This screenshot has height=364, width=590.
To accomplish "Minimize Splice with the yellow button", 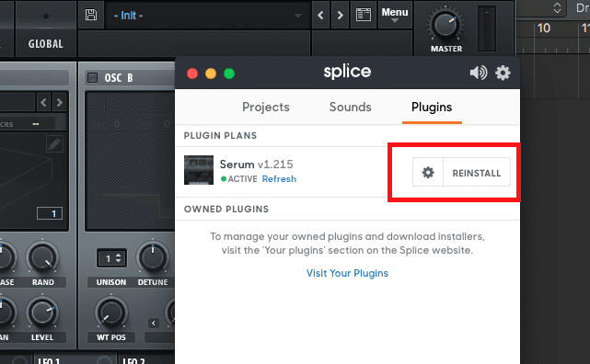I will tap(211, 74).
